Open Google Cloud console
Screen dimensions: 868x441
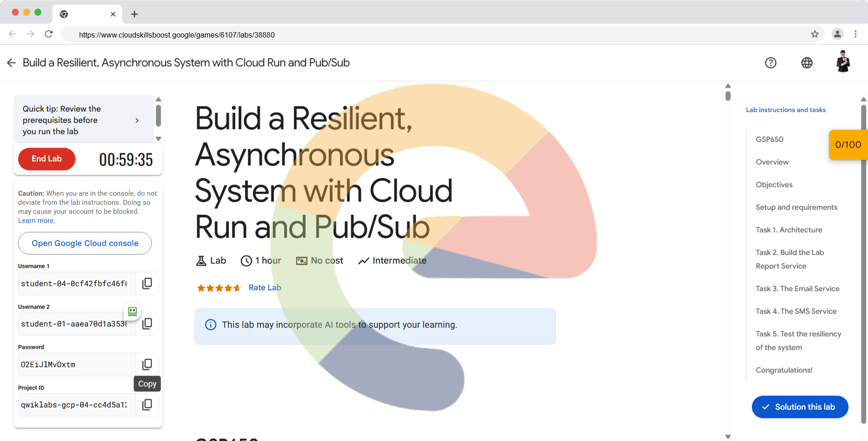click(85, 243)
